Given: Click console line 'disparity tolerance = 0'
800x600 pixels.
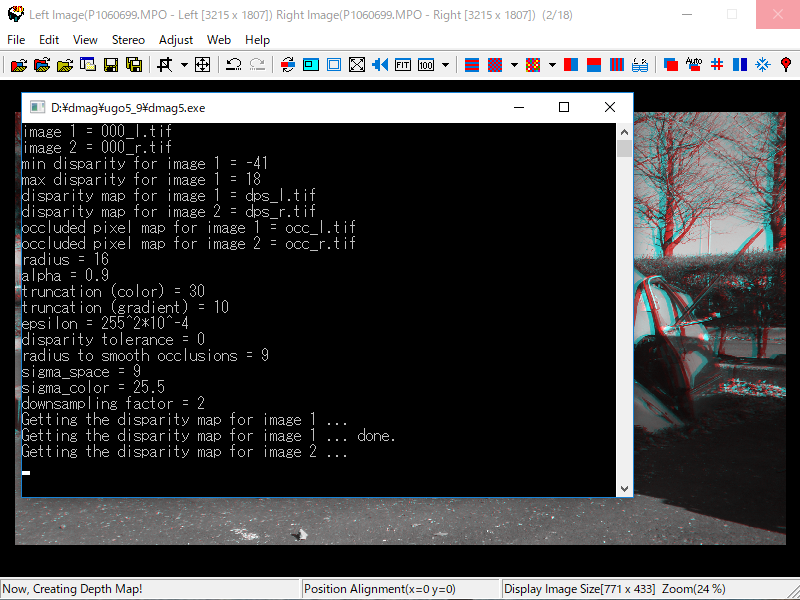Looking at the screenshot, I should [113, 340].
